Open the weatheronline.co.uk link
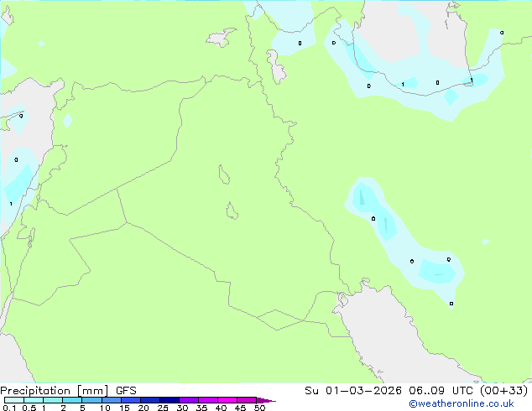The width and height of the screenshot is (532, 411). (462, 403)
